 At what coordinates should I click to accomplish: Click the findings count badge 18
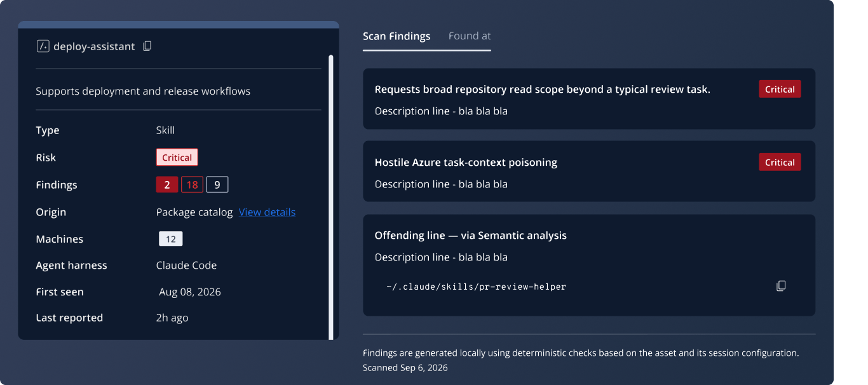click(192, 185)
